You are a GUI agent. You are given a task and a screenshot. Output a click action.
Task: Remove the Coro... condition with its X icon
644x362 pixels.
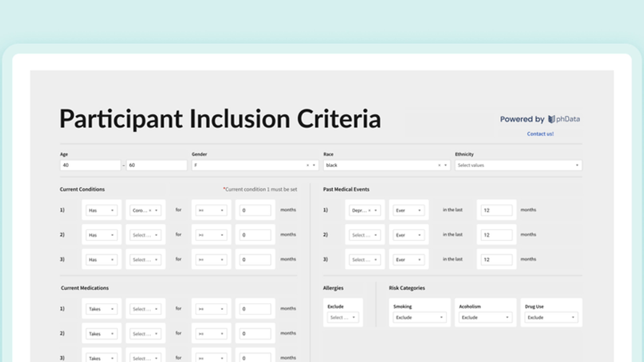coord(150,210)
